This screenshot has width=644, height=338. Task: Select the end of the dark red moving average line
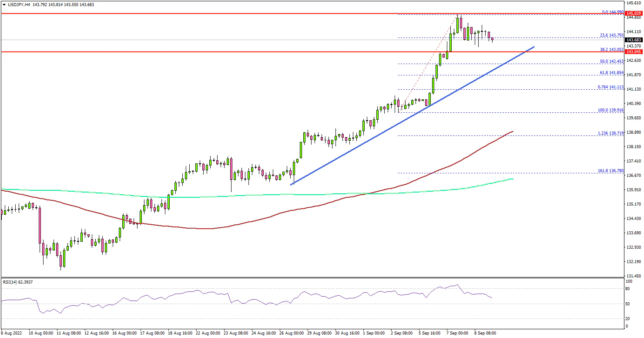click(x=513, y=132)
